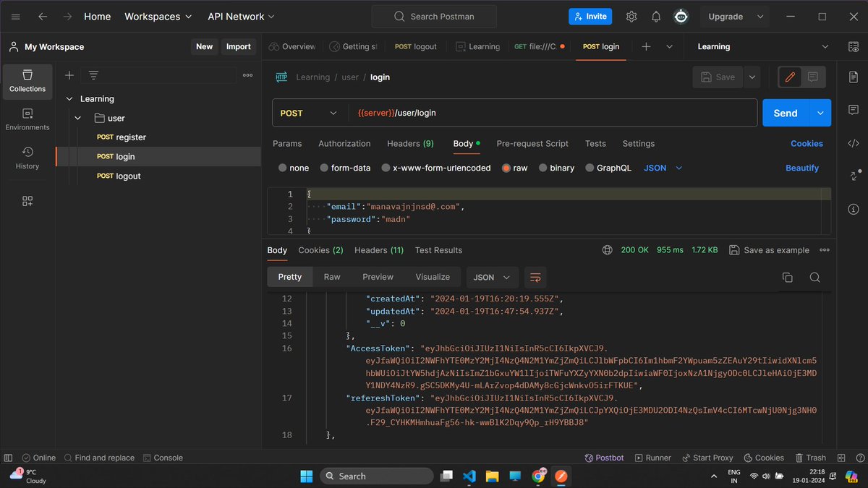Click Save as example

(769, 250)
